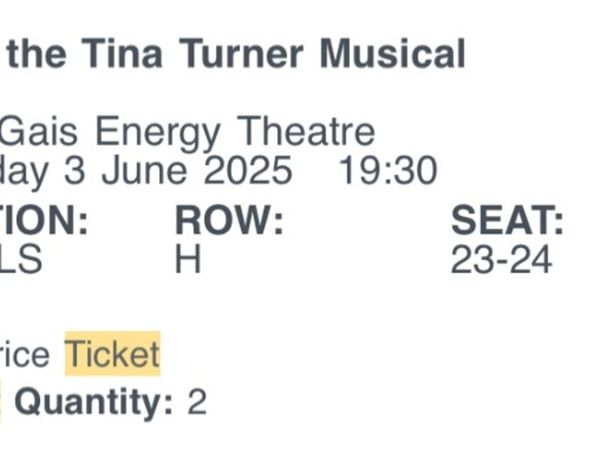Click the word June in date
This screenshot has height=450, width=600.
[x=144, y=170]
